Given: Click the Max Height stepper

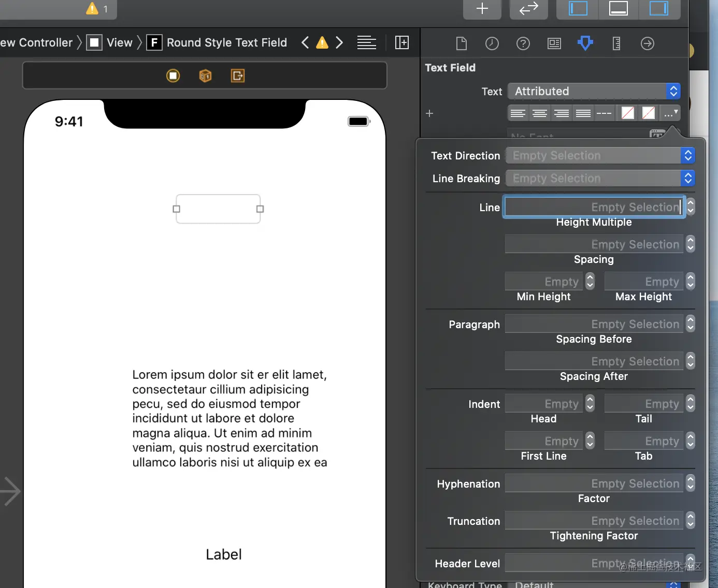Looking at the screenshot, I should click(x=691, y=282).
